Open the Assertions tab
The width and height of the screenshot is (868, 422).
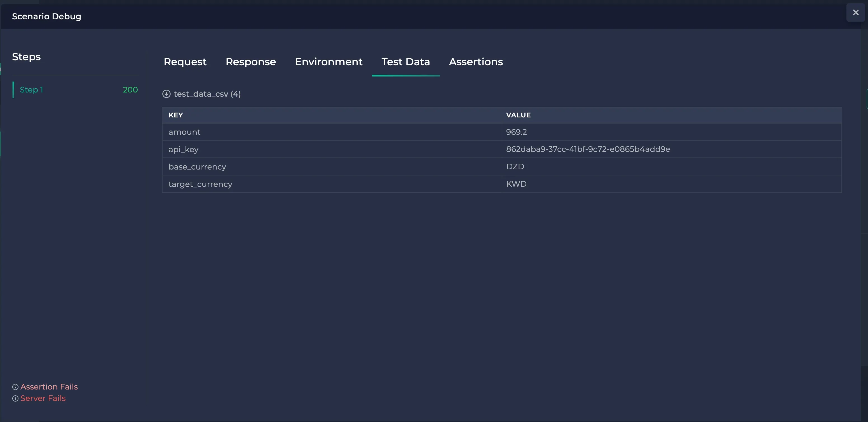[476, 62]
